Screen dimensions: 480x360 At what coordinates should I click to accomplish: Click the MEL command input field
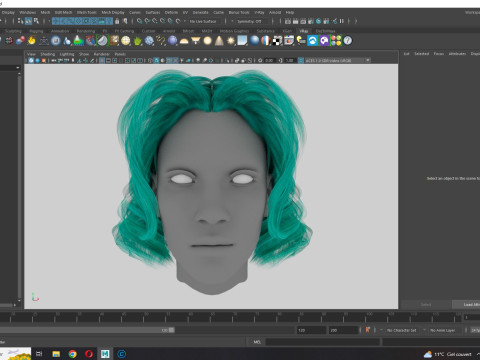[x=322, y=342]
